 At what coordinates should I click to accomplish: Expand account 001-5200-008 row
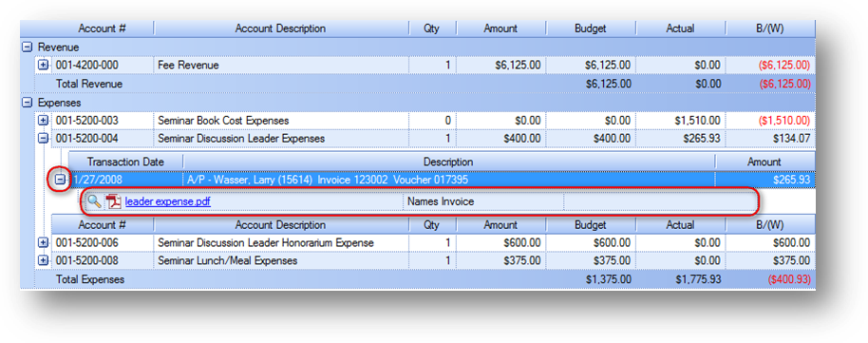43,260
